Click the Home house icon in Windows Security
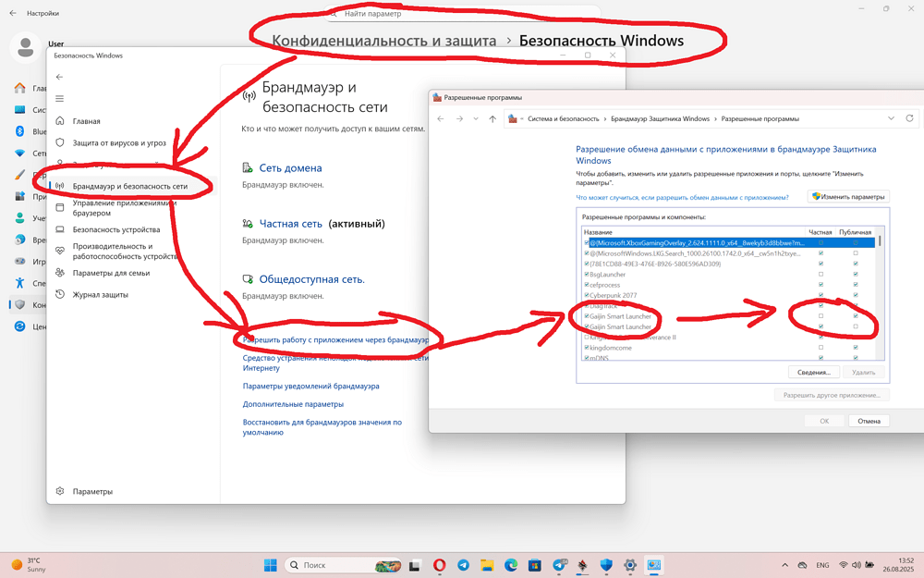 pos(59,121)
